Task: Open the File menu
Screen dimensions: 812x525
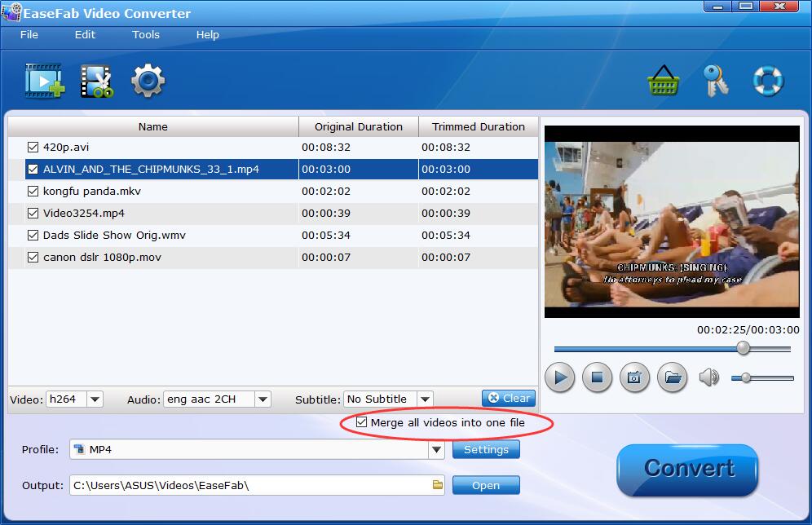Action: [x=29, y=35]
